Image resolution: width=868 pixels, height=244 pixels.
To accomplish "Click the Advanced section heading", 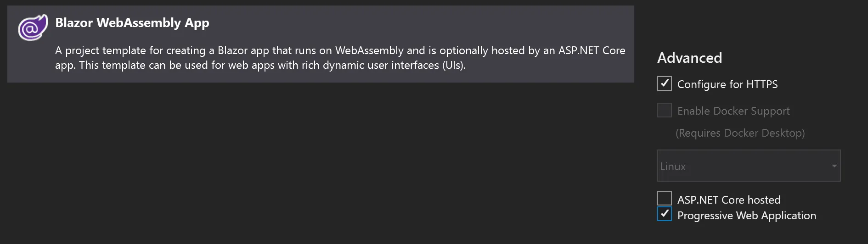I will (689, 58).
